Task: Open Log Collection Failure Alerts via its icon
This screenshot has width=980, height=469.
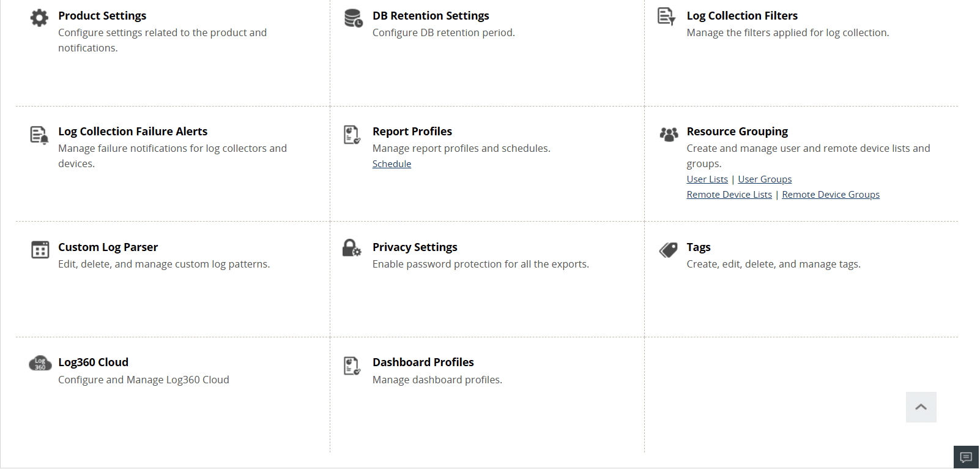Action: pyautogui.click(x=39, y=133)
